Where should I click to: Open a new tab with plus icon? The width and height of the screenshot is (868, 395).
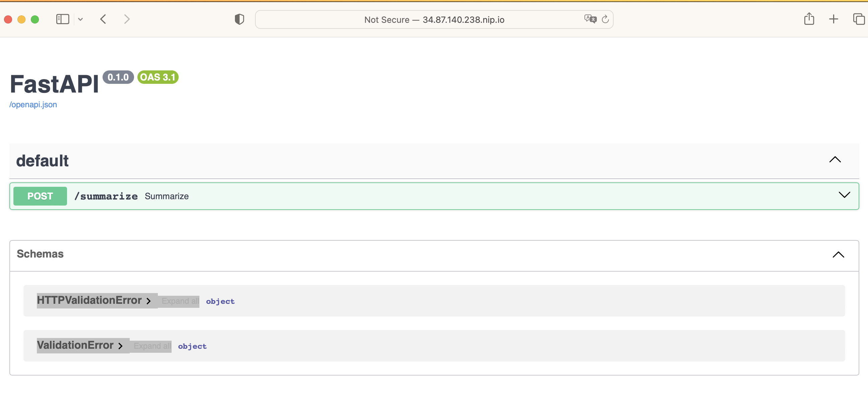[833, 19]
